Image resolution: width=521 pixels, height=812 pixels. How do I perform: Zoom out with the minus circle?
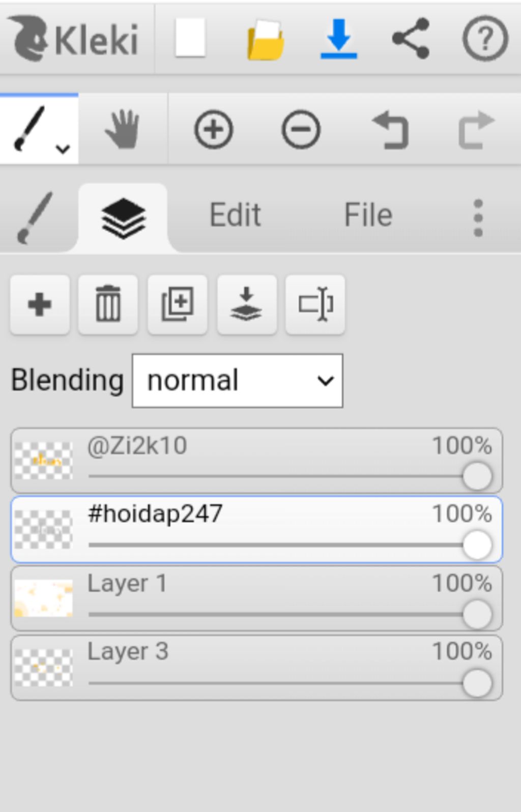point(301,130)
